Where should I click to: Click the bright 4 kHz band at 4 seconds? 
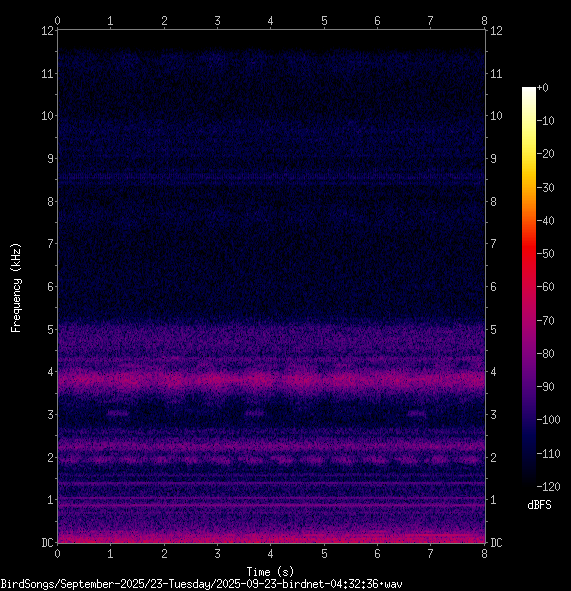click(271, 379)
